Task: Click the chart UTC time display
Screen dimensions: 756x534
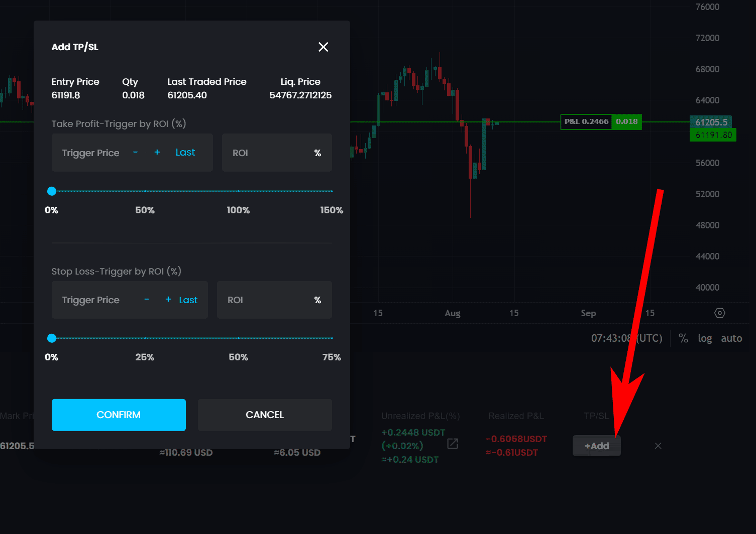Action: (627, 338)
